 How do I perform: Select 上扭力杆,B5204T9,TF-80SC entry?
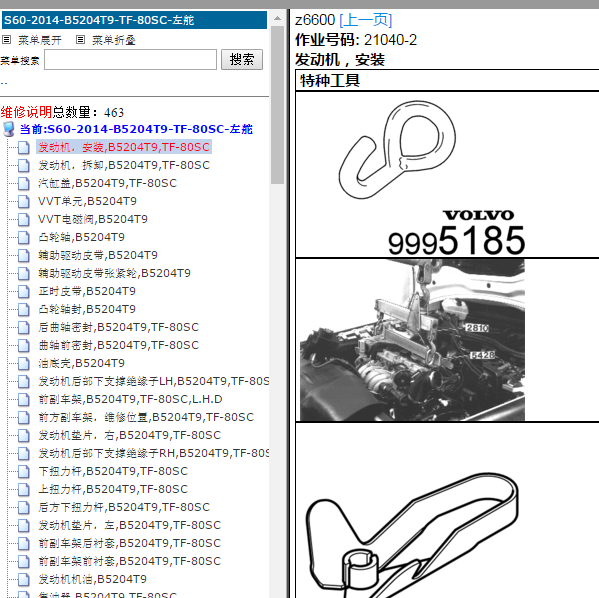113,489
